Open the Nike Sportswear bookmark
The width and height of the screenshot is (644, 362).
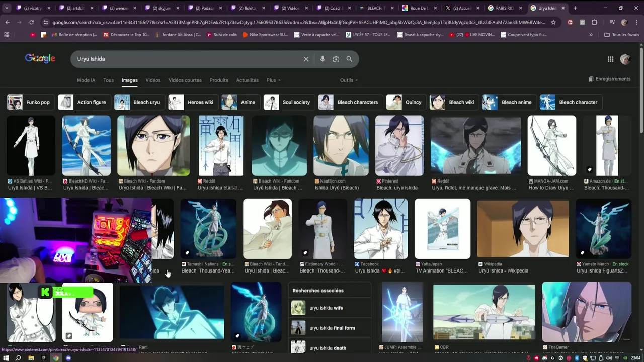point(265,35)
